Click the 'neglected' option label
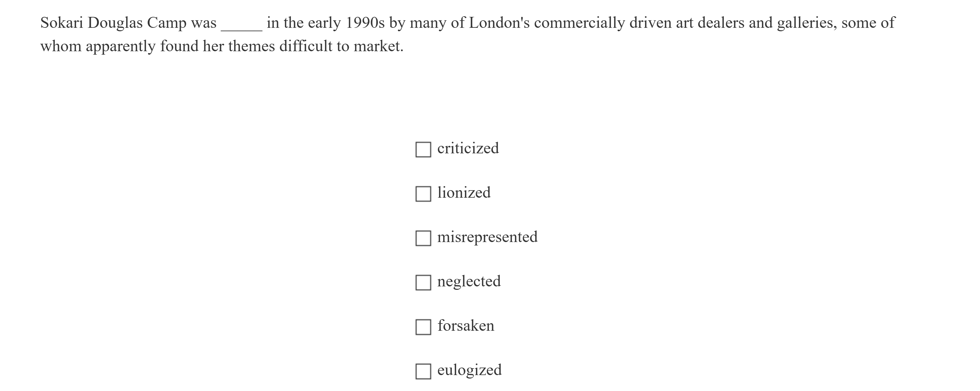This screenshot has height=391, width=980. click(x=469, y=282)
